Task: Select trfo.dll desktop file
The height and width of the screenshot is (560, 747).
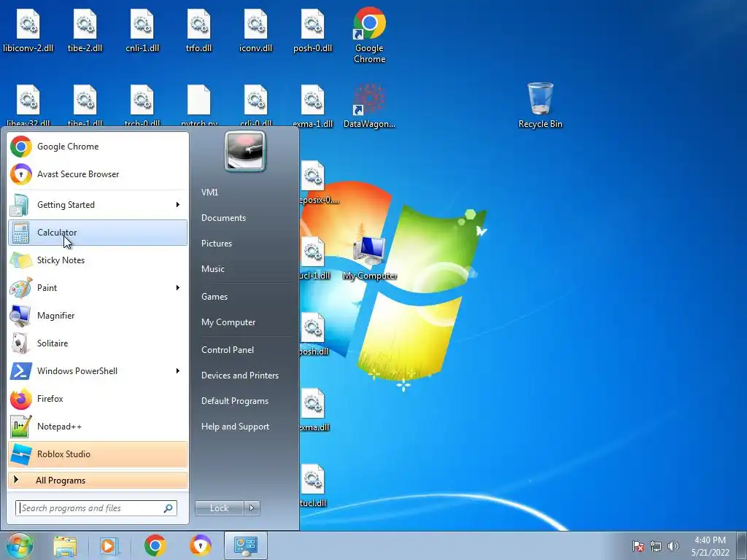Action: [x=199, y=29]
